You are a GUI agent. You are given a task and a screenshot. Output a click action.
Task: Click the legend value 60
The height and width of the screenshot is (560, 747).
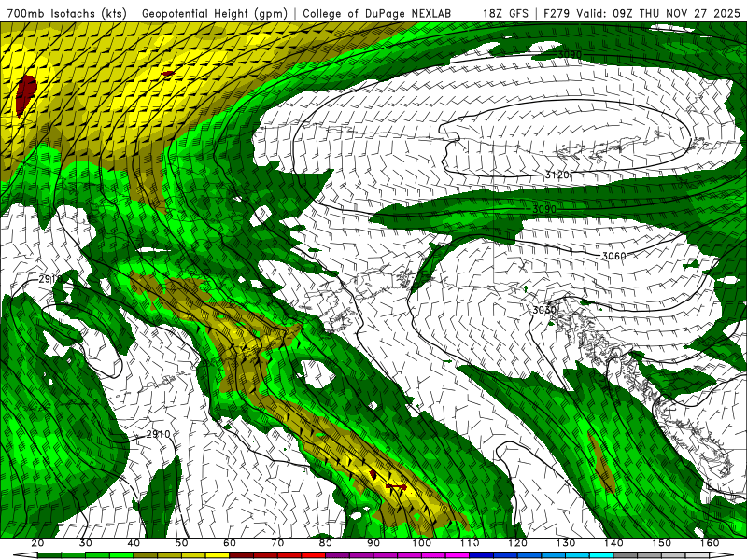pyautogui.click(x=230, y=543)
